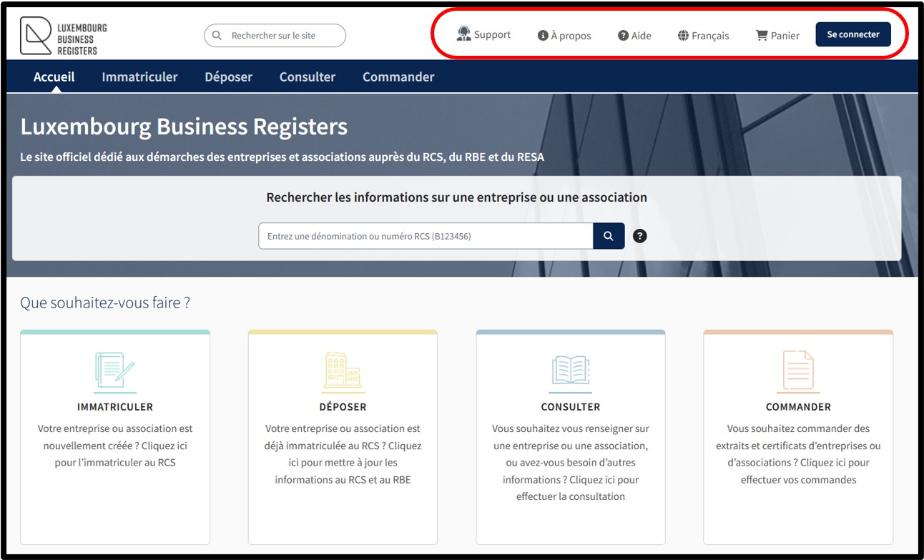Open the Consulter menu item

point(308,77)
